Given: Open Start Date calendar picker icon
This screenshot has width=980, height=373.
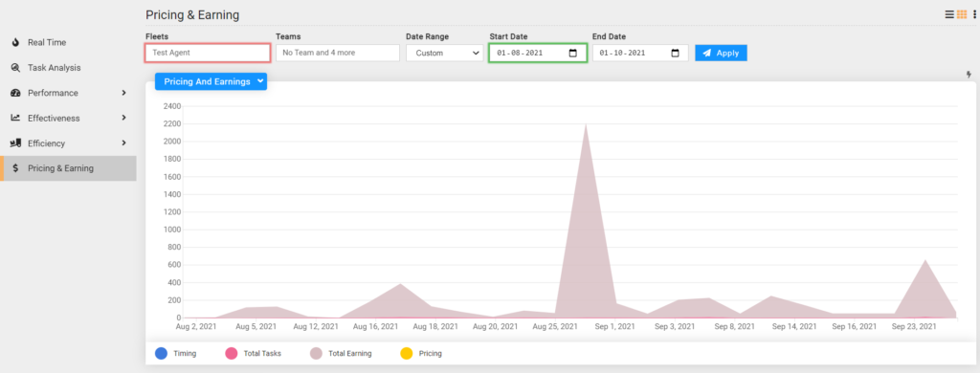Looking at the screenshot, I should [x=572, y=54].
